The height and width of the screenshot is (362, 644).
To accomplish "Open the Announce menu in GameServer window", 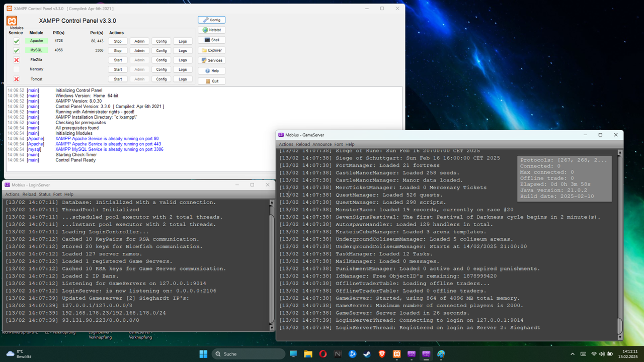I will click(322, 144).
